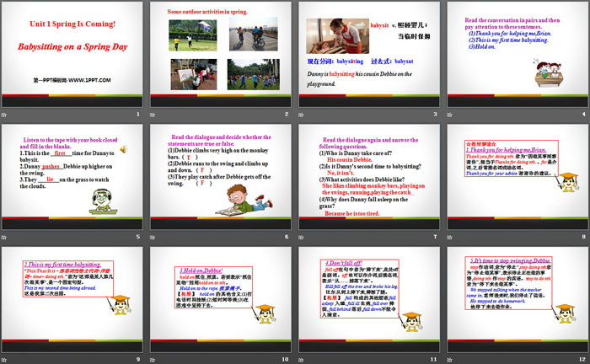Click the animation star icon under slide 12
The width and height of the screenshot is (590, 364).
(x=449, y=360)
